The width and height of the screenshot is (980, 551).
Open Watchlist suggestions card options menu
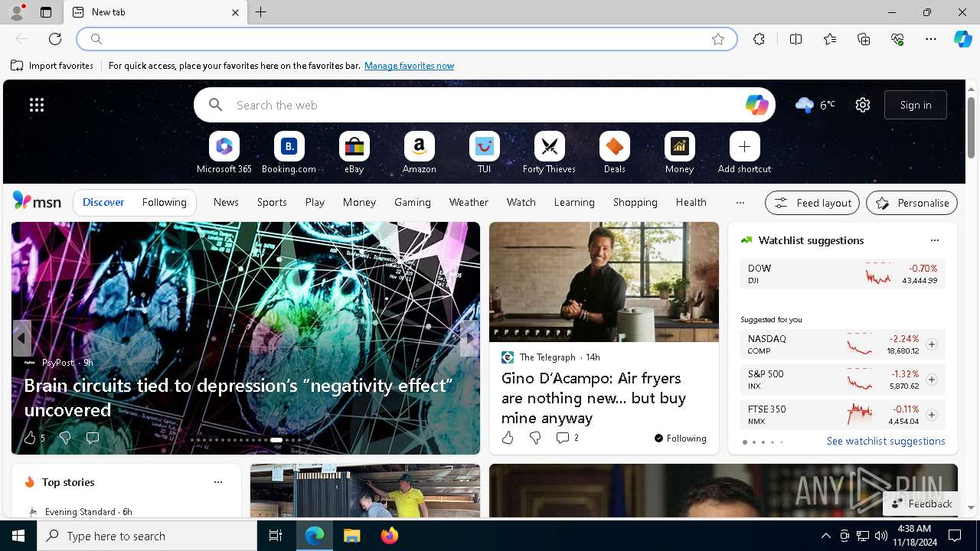tap(934, 240)
